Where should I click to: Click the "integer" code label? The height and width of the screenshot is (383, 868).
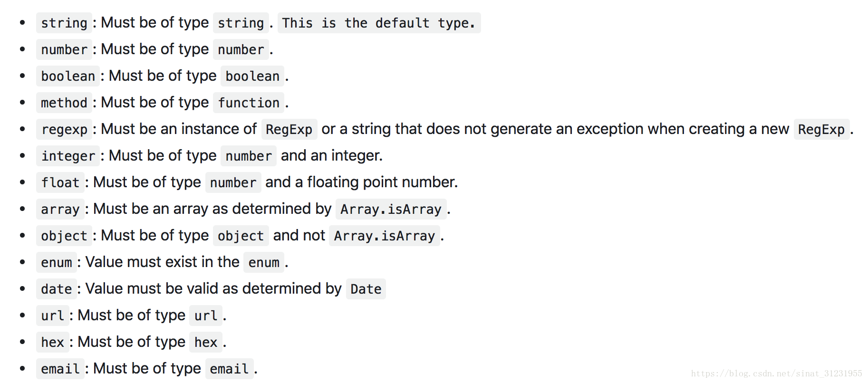pyautogui.click(x=68, y=156)
